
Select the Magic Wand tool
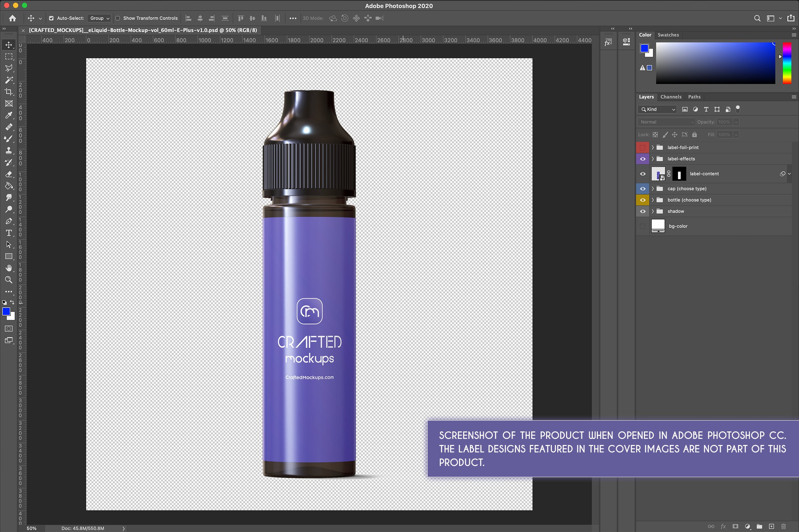[9, 80]
